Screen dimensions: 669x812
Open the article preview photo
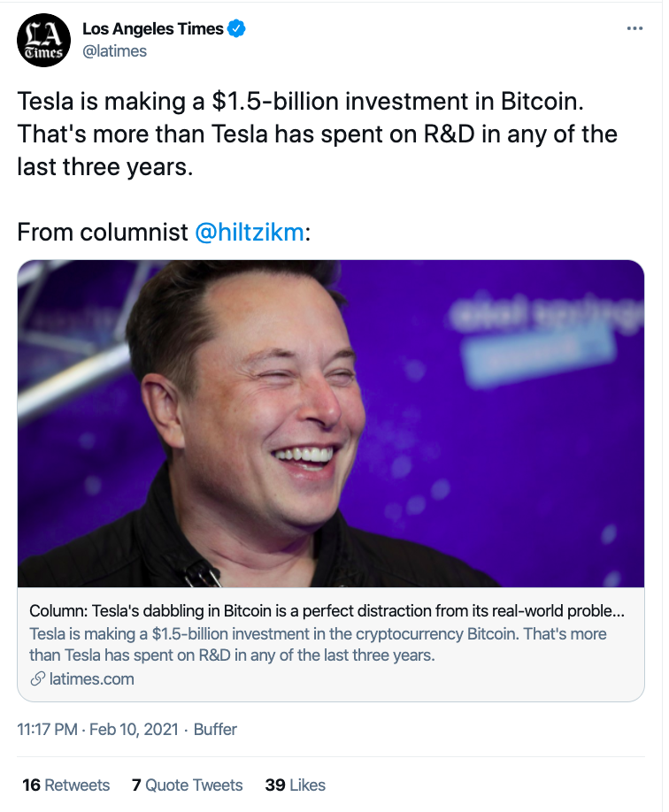(331, 423)
